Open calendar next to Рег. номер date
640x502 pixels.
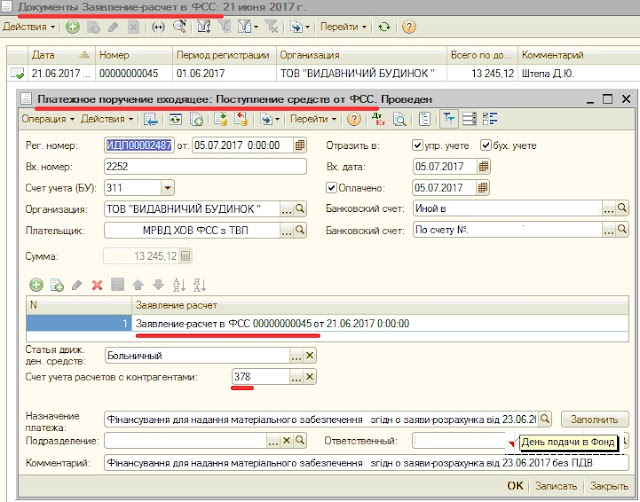(300, 145)
